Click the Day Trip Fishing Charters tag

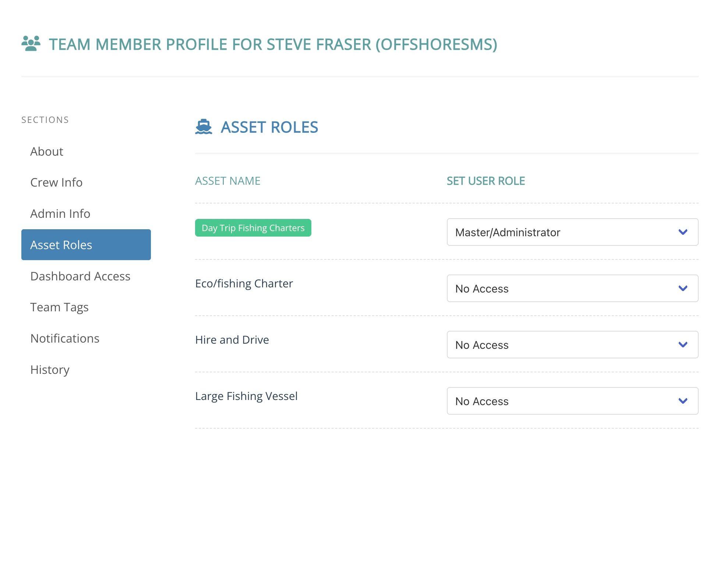tap(253, 228)
